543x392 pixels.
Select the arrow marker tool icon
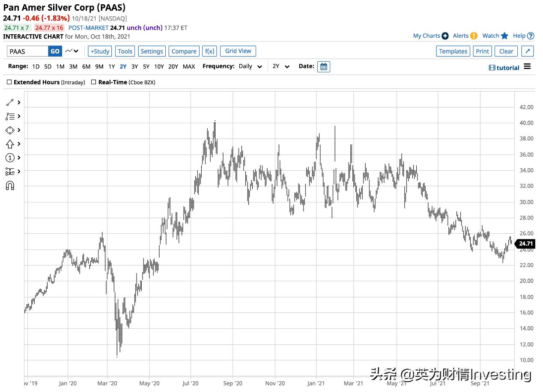tap(10, 144)
